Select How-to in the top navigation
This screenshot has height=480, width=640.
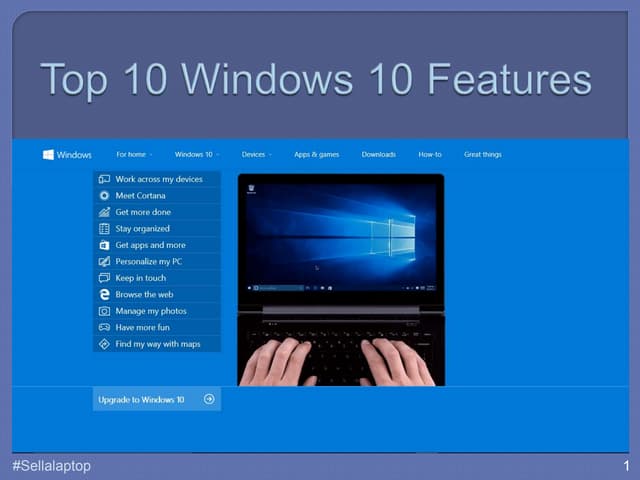(x=430, y=155)
